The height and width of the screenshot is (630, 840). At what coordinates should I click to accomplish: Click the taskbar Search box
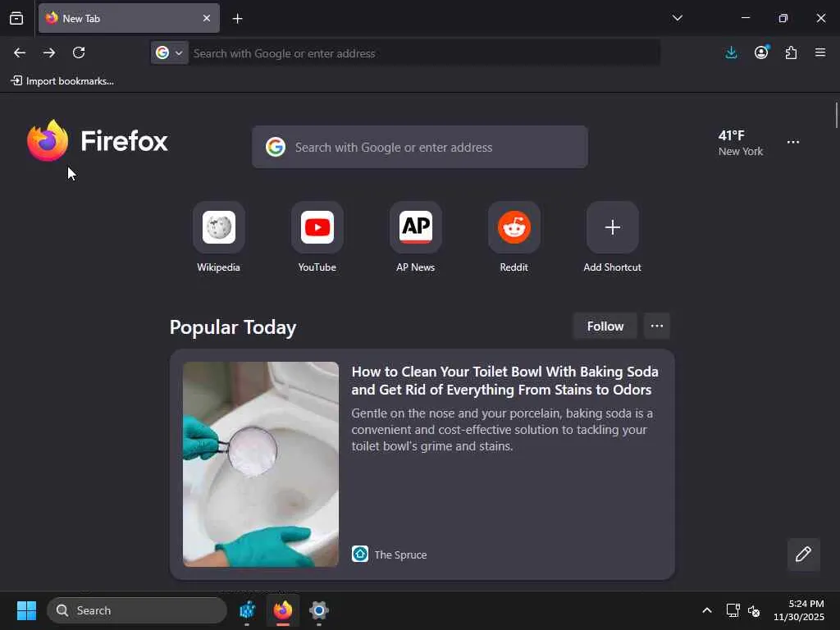(137, 610)
